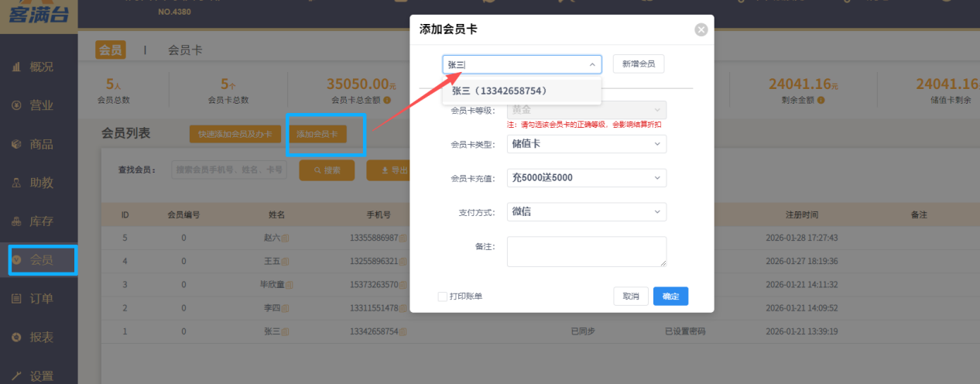Click the 手机号 column header
The height and width of the screenshot is (384, 980).
pyautogui.click(x=379, y=214)
